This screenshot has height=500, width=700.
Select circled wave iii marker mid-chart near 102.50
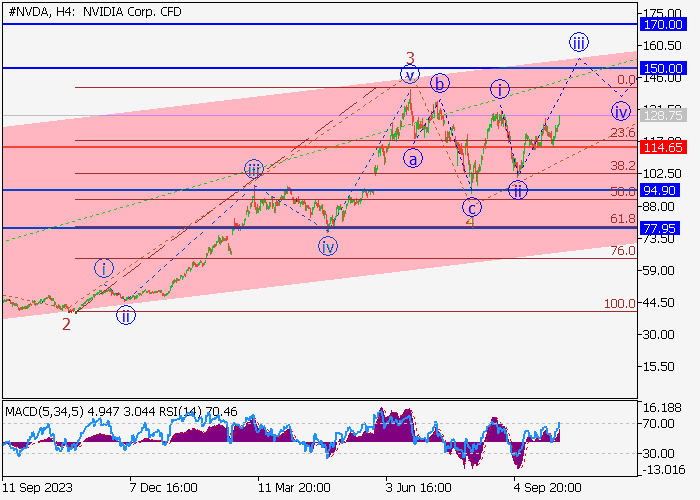pyautogui.click(x=254, y=169)
